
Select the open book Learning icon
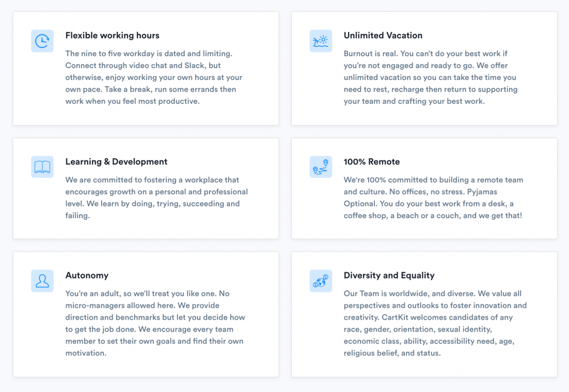[42, 167]
